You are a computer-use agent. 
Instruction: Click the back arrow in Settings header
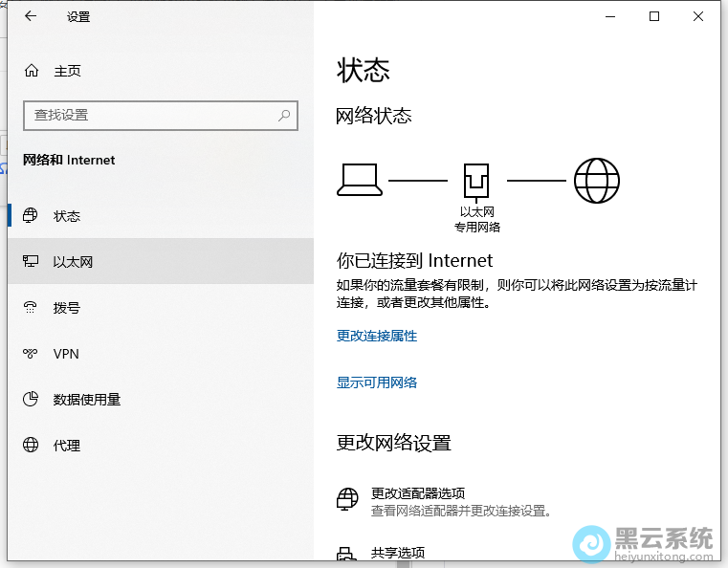point(31,16)
